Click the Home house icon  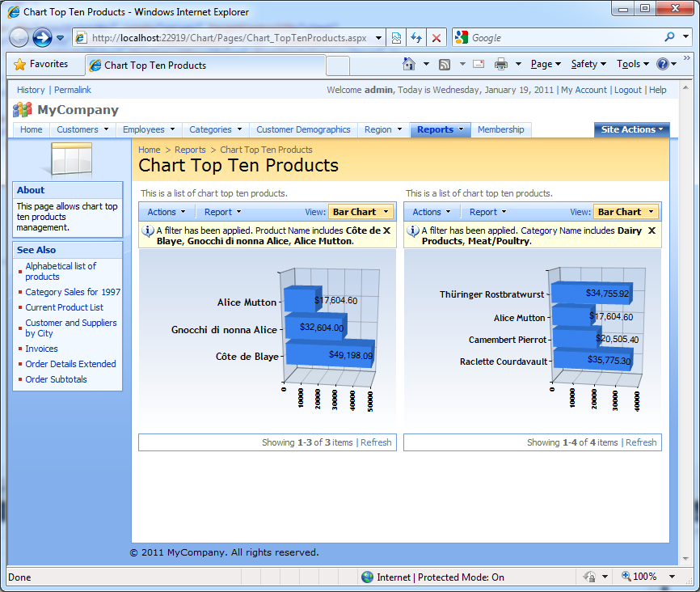point(408,65)
